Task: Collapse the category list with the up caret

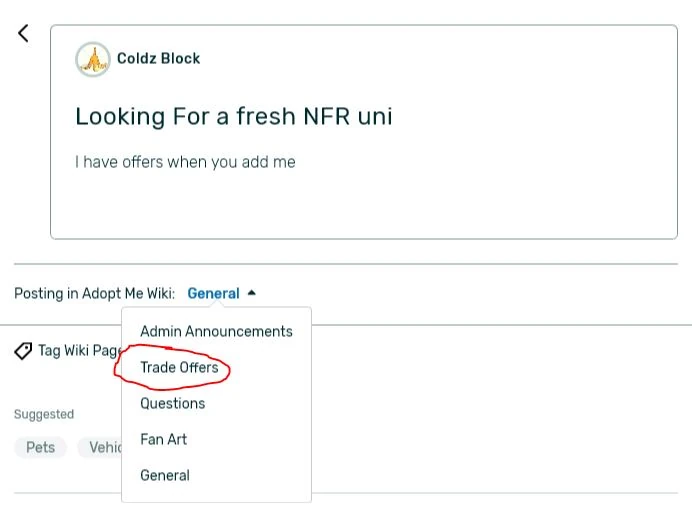Action: point(252,293)
